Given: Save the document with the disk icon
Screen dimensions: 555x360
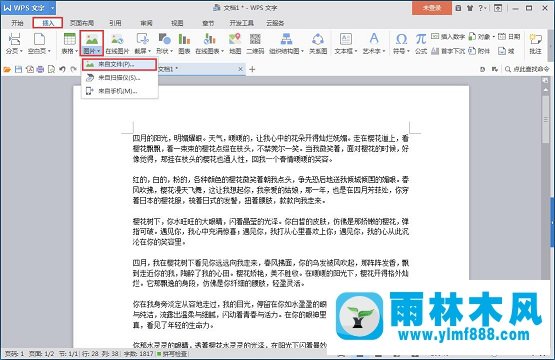Looking at the screenshot, I should point(18,69).
